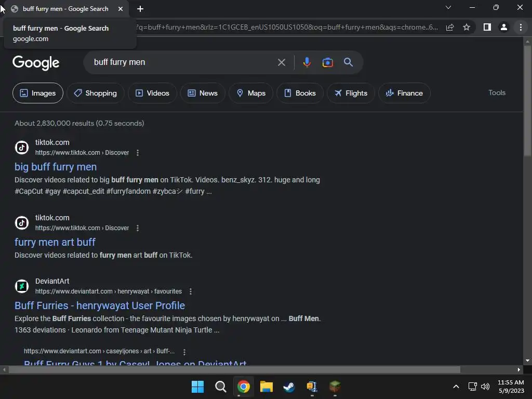
Task: Open Chrome profile avatar icon
Action: coord(504,27)
